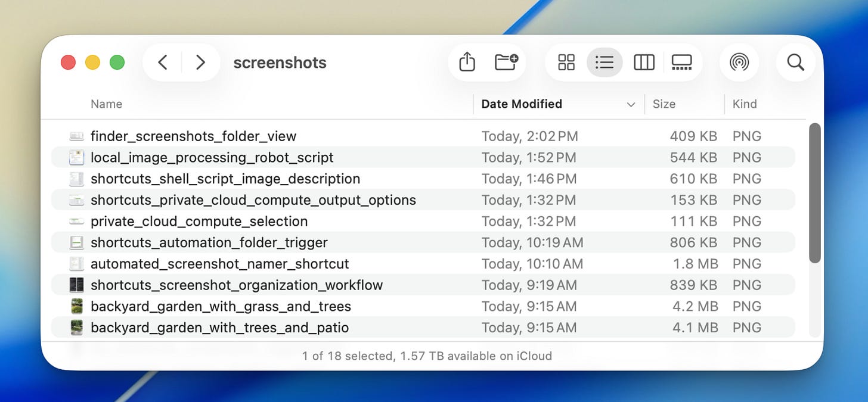Click the 839 KB size value
The image size is (868, 402).
pos(693,285)
